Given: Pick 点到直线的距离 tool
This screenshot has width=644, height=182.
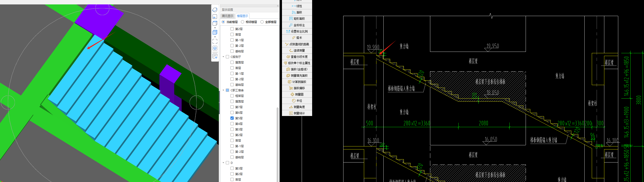Looking at the screenshot, I should click(297, 44).
